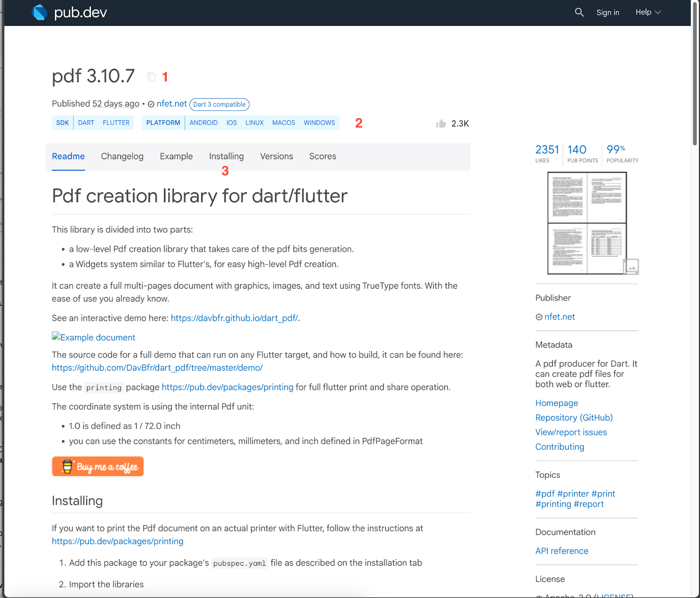Open the Repository (GitHub) link
Viewport: 700px width, 598px height.
[x=574, y=417]
